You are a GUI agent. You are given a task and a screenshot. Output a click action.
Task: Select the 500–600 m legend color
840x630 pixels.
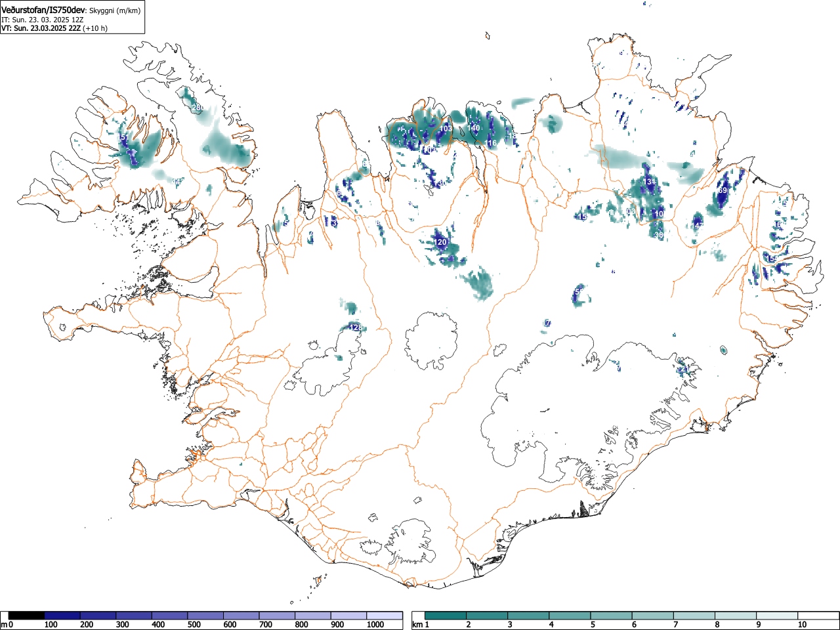pyautogui.click(x=205, y=616)
